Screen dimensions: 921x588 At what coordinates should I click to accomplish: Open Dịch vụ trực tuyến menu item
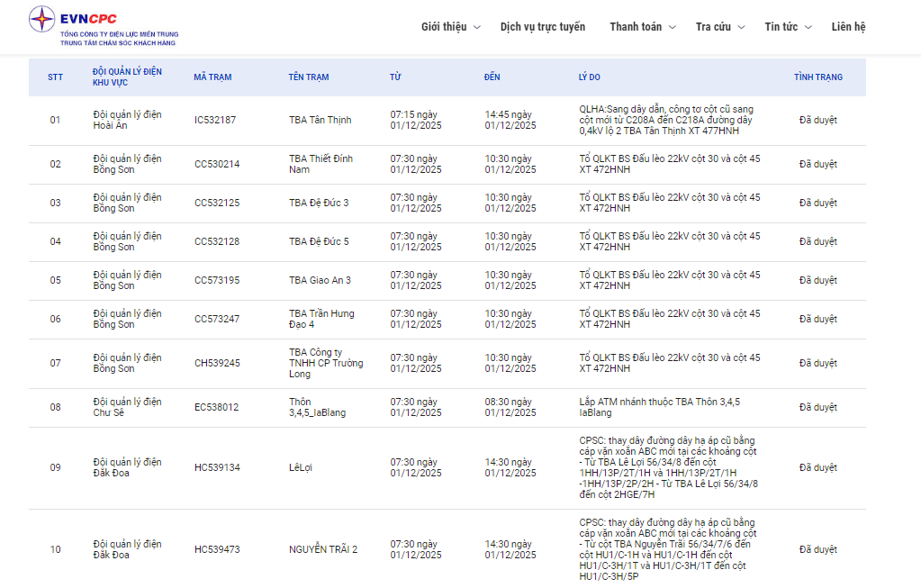coord(542,27)
